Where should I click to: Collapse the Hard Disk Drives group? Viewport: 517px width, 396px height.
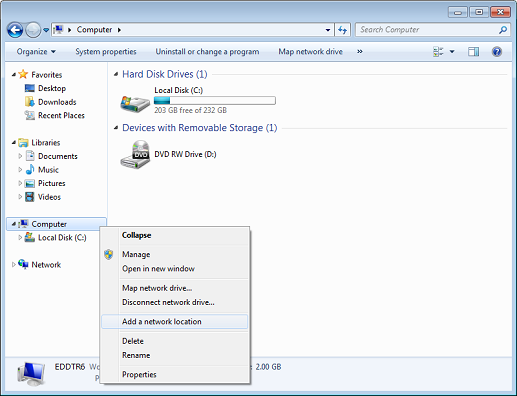tap(116, 74)
